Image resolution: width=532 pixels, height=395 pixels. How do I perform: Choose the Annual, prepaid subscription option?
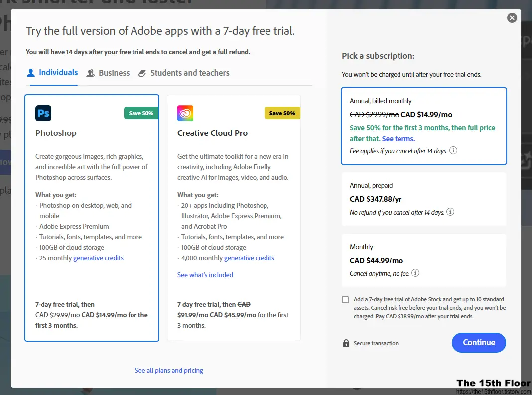click(x=423, y=198)
